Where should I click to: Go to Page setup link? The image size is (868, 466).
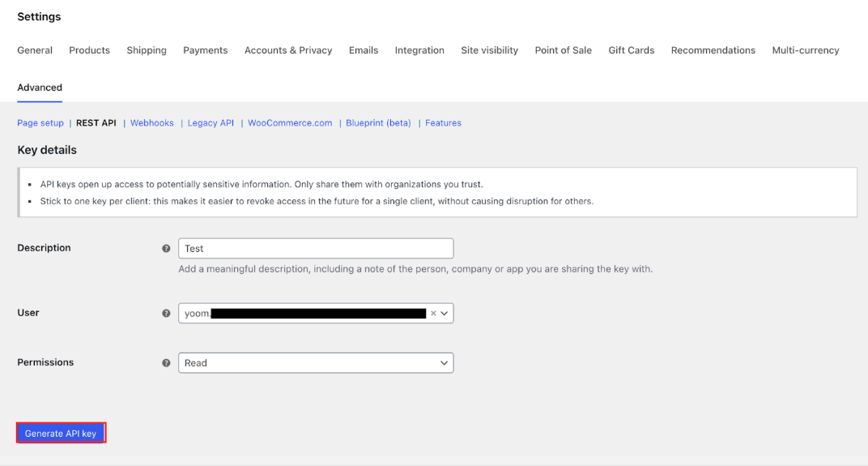(x=40, y=123)
